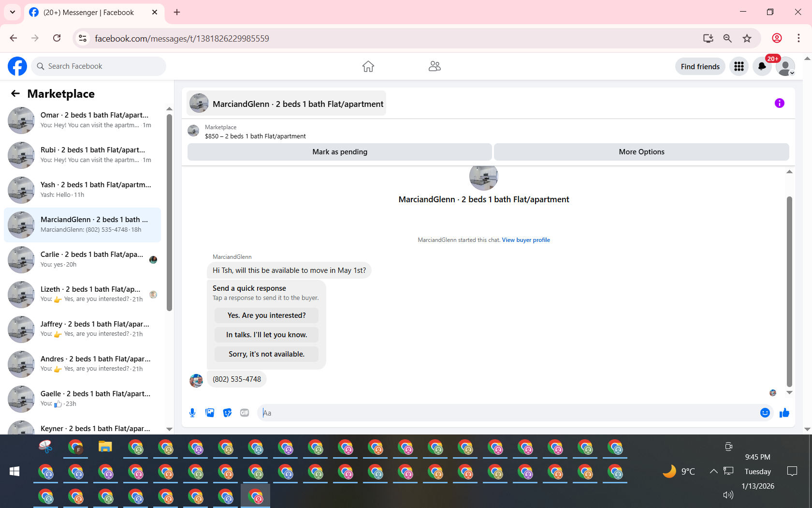Open the Menu grid icon
This screenshot has width=812, height=508.
[x=739, y=66]
